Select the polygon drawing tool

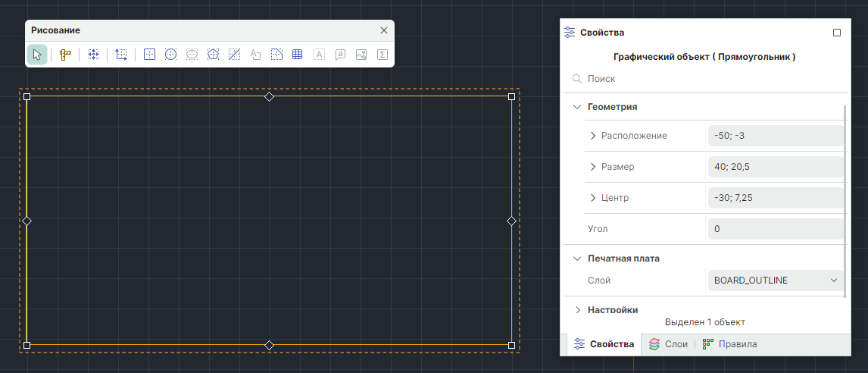pos(214,55)
